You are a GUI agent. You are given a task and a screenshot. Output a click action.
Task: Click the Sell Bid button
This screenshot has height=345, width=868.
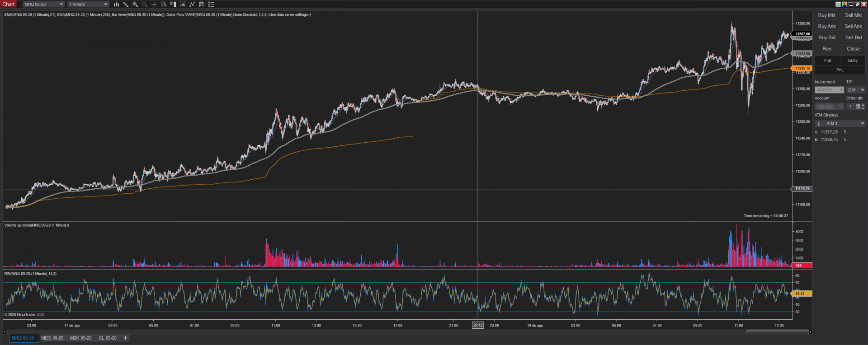853,37
